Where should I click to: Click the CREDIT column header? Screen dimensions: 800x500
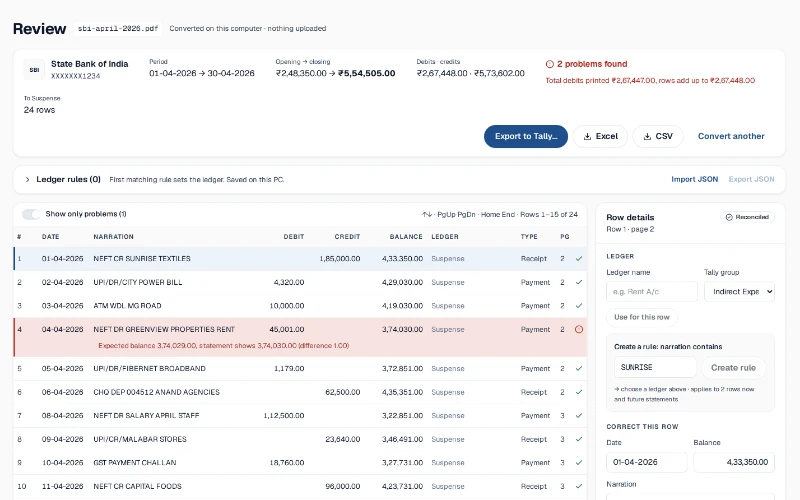[x=347, y=237]
